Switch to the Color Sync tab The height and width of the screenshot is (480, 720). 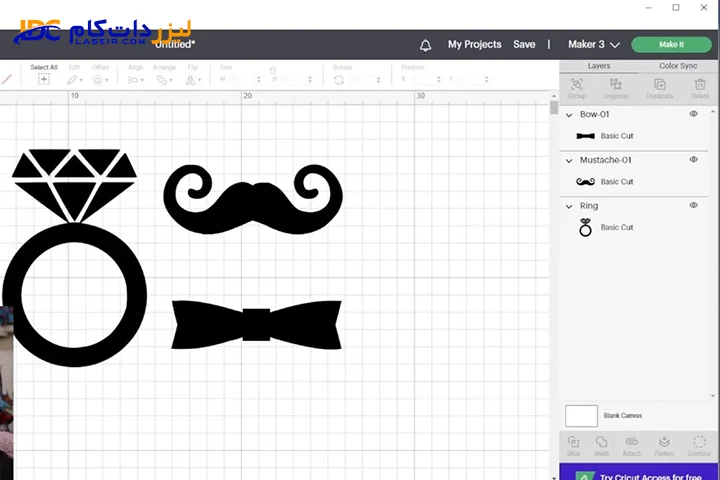678,66
